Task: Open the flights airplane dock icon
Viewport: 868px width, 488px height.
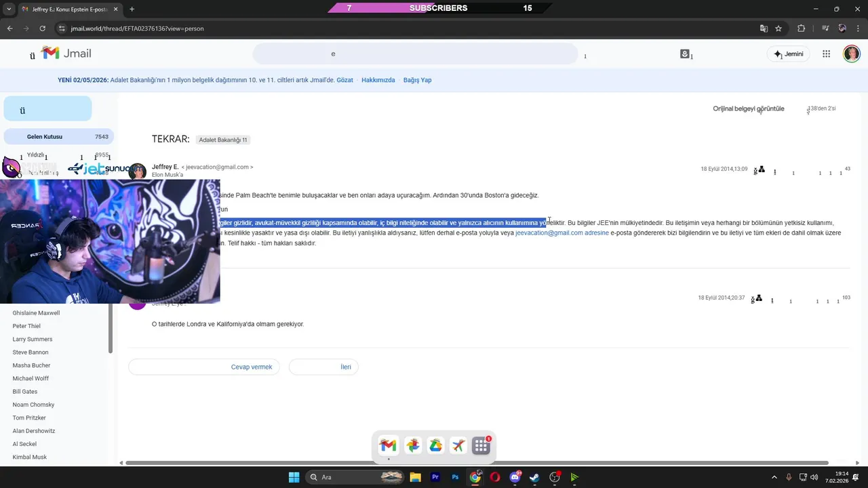Action: pos(458,445)
